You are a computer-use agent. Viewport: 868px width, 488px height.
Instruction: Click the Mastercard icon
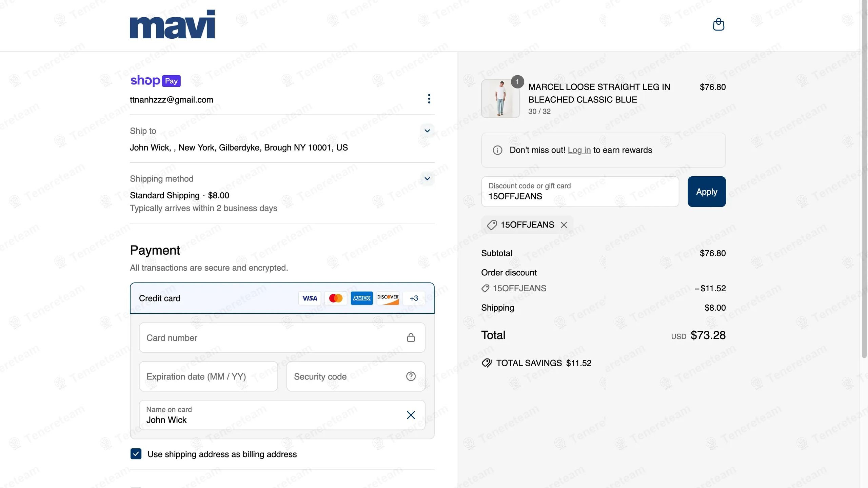(336, 298)
